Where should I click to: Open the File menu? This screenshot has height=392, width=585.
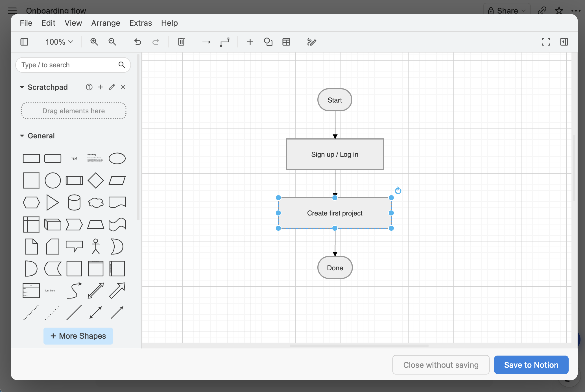click(26, 23)
